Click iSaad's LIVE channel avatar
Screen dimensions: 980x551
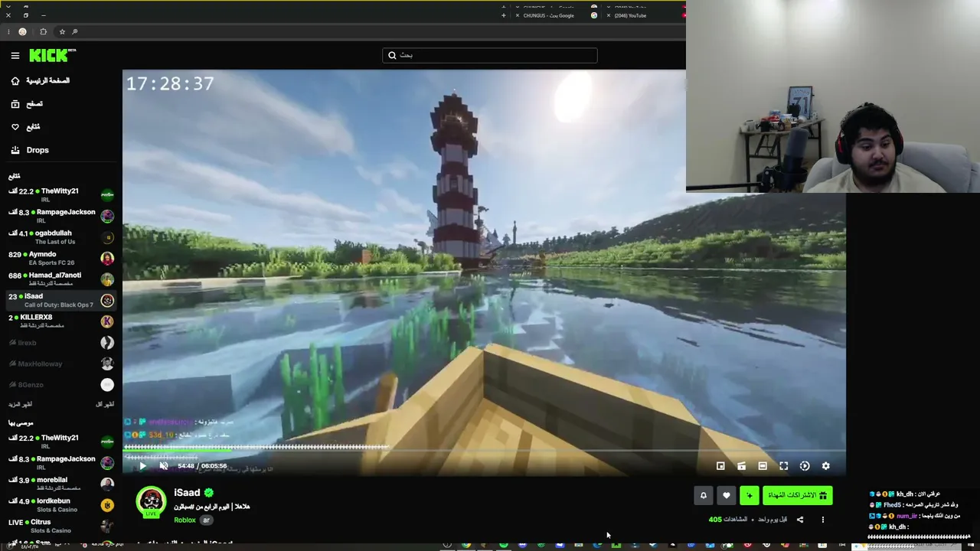tap(151, 502)
